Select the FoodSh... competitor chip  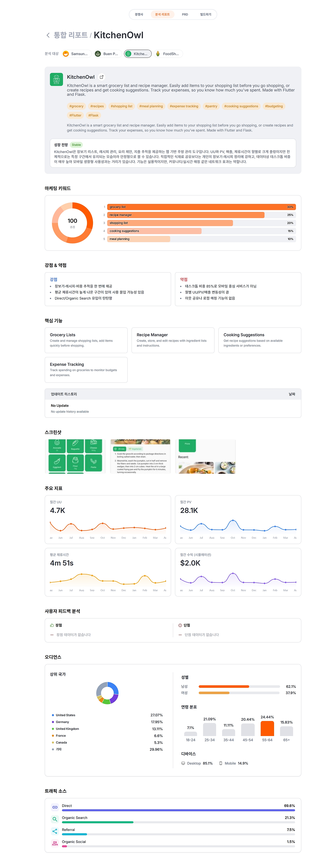pyautogui.click(x=168, y=54)
